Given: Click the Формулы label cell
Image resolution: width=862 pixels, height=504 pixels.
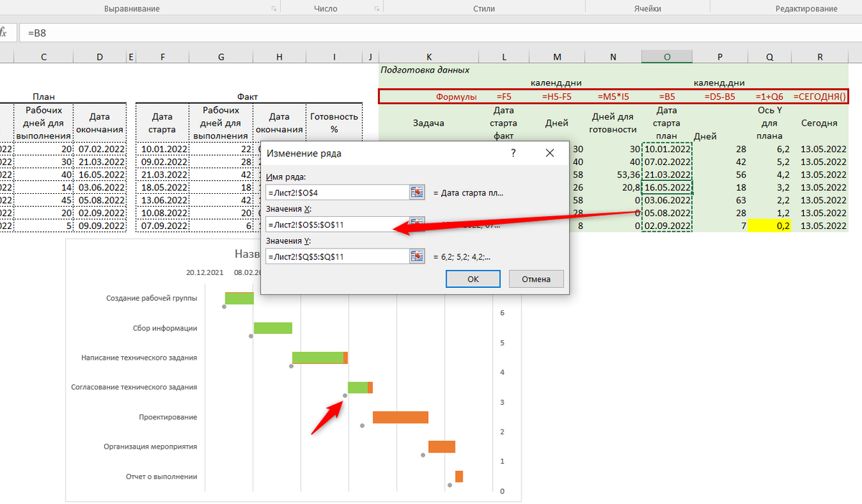Looking at the screenshot, I should tap(455, 96).
